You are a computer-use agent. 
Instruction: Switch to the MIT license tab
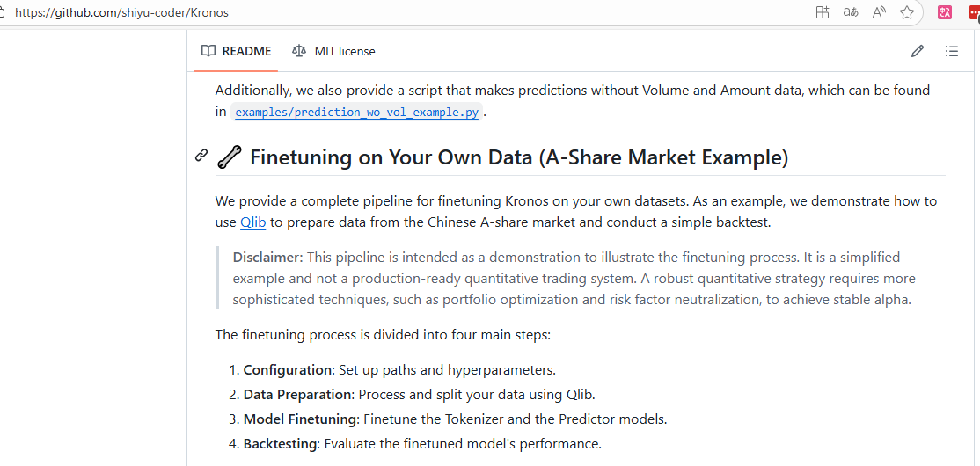pyautogui.click(x=345, y=51)
